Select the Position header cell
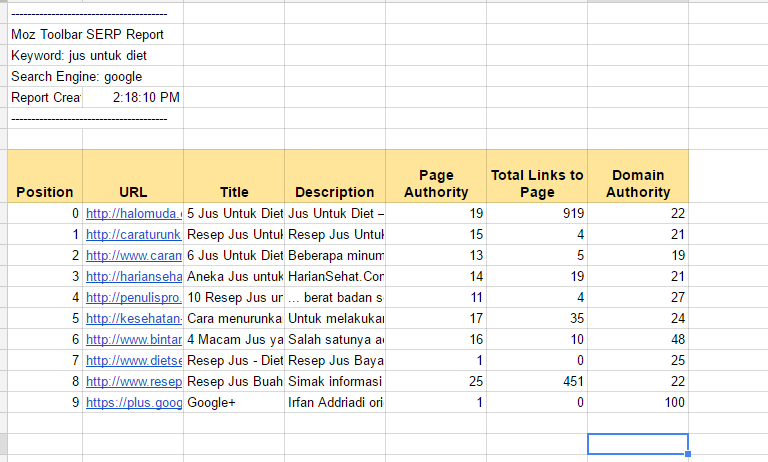 point(45,191)
